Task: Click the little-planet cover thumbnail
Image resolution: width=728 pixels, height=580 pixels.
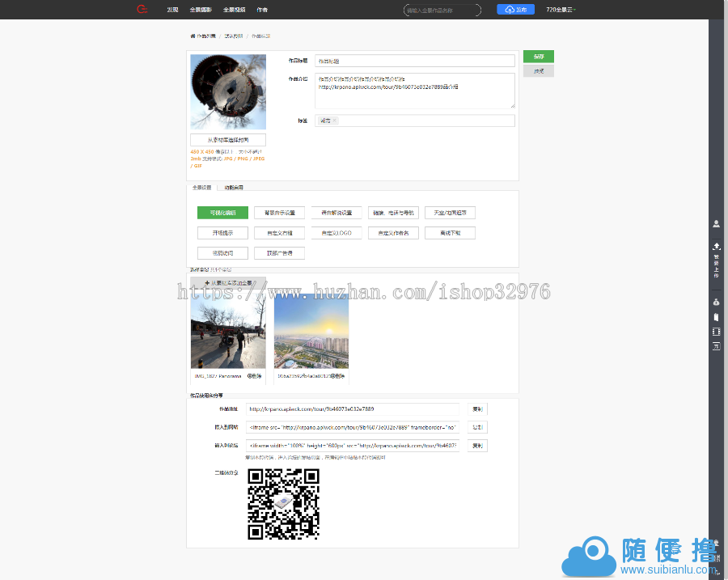Action: pyautogui.click(x=228, y=92)
